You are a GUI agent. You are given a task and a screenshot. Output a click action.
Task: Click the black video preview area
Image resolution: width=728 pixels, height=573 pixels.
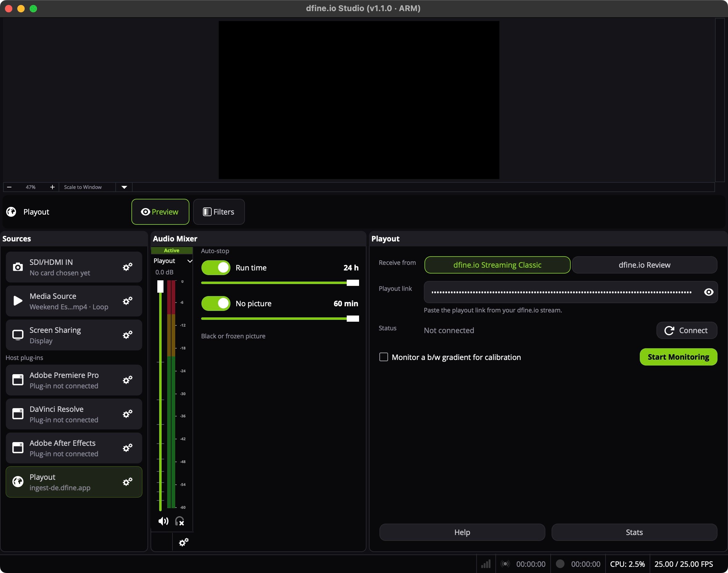pos(359,100)
